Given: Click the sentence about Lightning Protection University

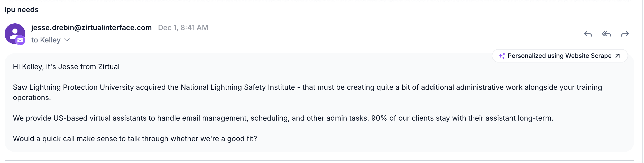Looking at the screenshot, I should [154, 87].
